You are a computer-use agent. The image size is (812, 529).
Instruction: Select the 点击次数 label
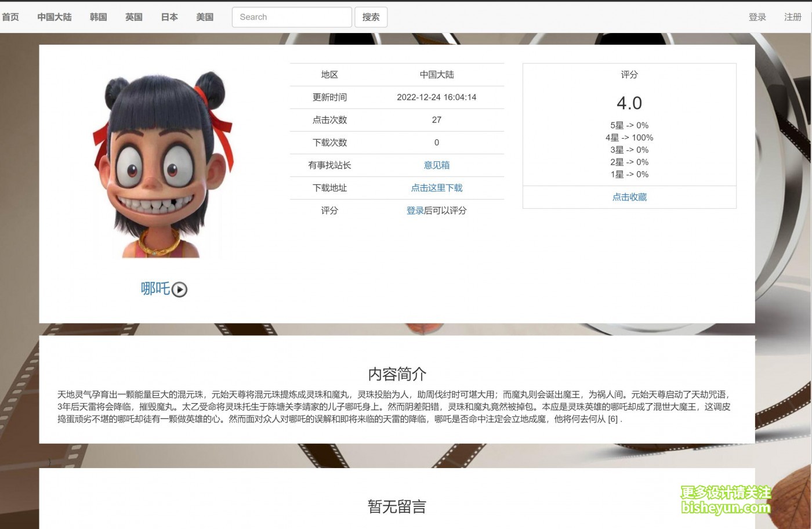point(329,120)
